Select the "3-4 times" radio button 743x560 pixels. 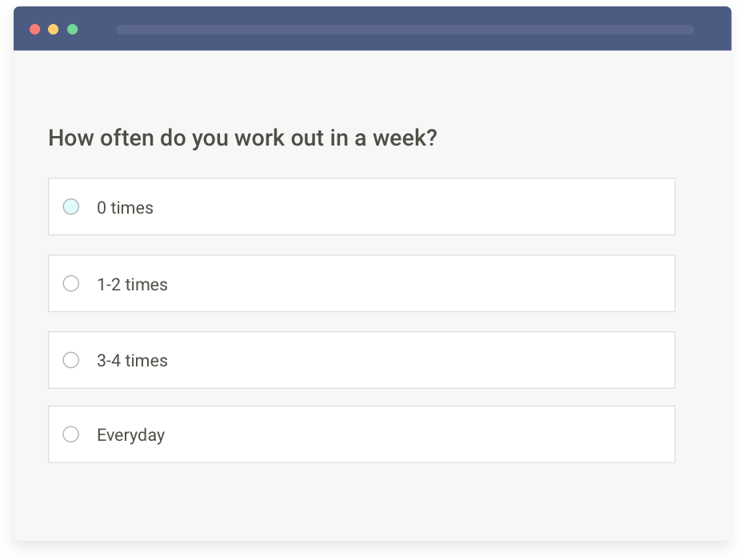(70, 360)
